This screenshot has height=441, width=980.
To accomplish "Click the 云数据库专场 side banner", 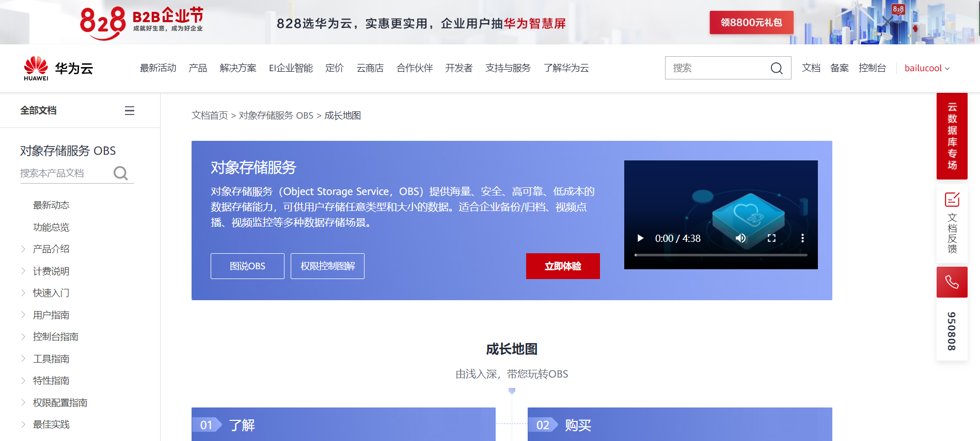I will pyautogui.click(x=952, y=136).
